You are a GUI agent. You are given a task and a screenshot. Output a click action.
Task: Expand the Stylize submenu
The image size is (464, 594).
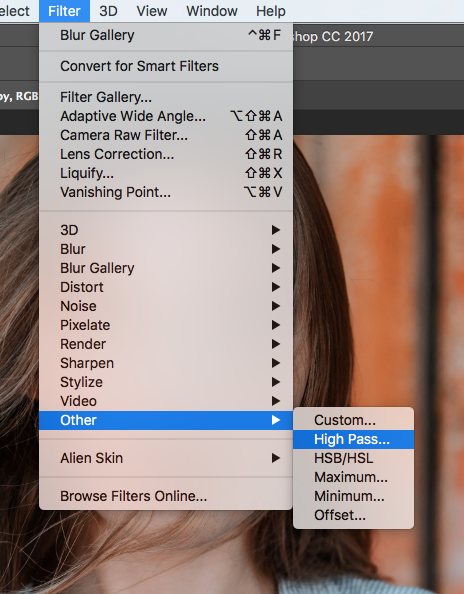[166, 382]
